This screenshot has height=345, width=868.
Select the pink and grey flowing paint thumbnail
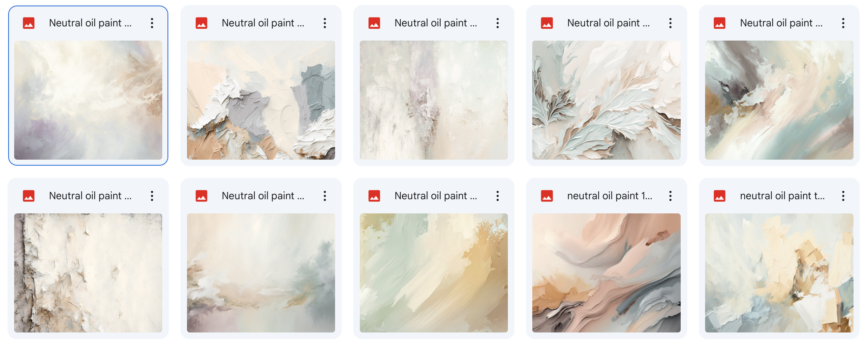click(x=606, y=272)
